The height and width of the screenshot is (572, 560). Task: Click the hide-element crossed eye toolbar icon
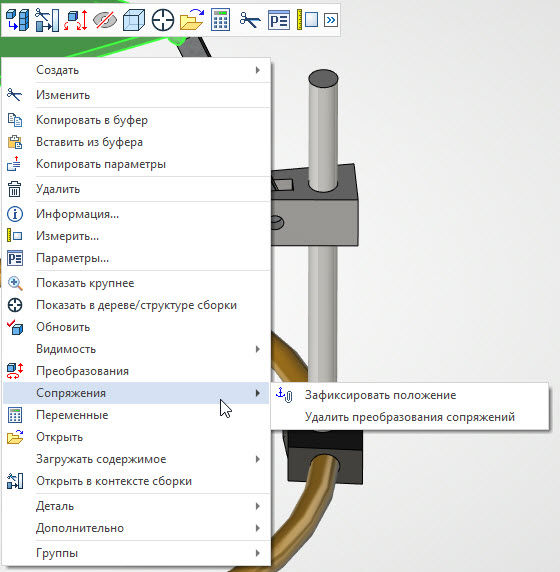105,20
